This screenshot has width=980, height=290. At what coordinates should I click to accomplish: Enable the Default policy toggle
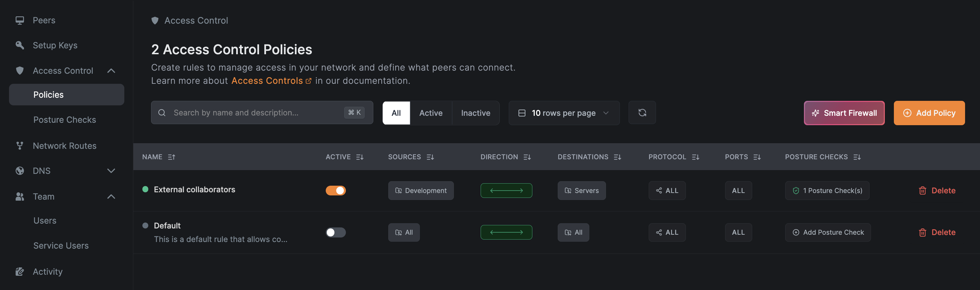coord(335,233)
